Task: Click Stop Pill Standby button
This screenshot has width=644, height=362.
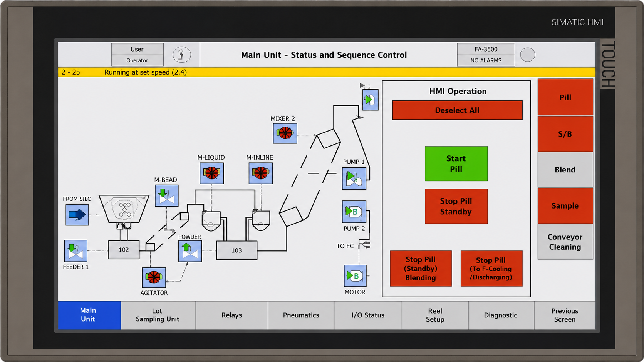Action: [456, 206]
